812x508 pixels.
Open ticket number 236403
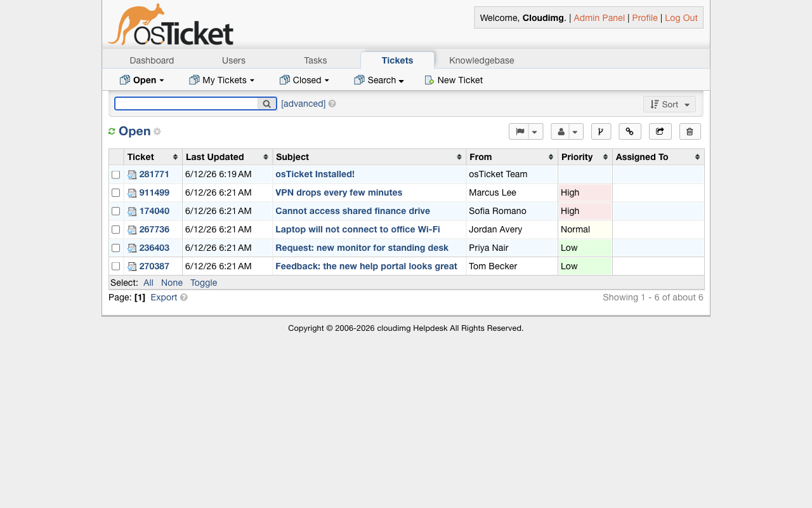pyautogui.click(x=154, y=248)
